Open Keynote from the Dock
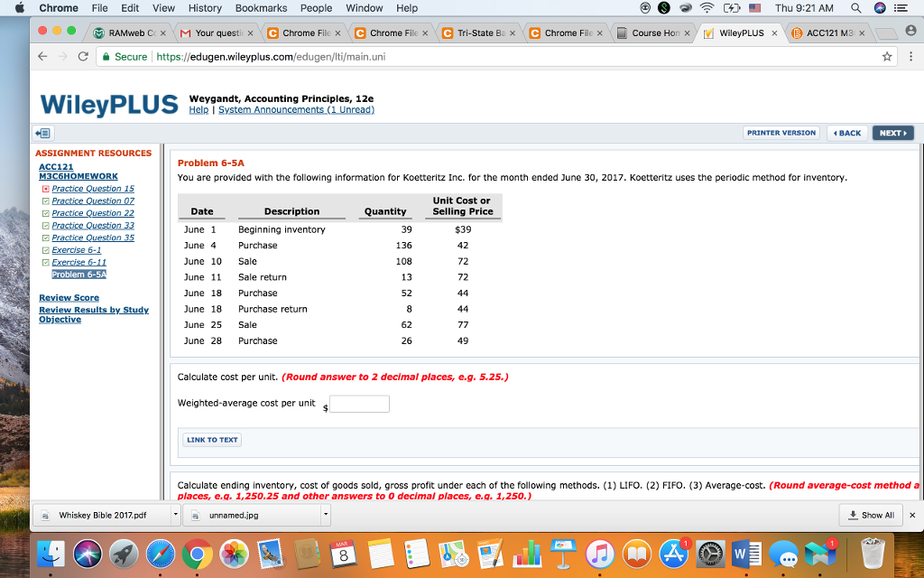 tap(563, 555)
